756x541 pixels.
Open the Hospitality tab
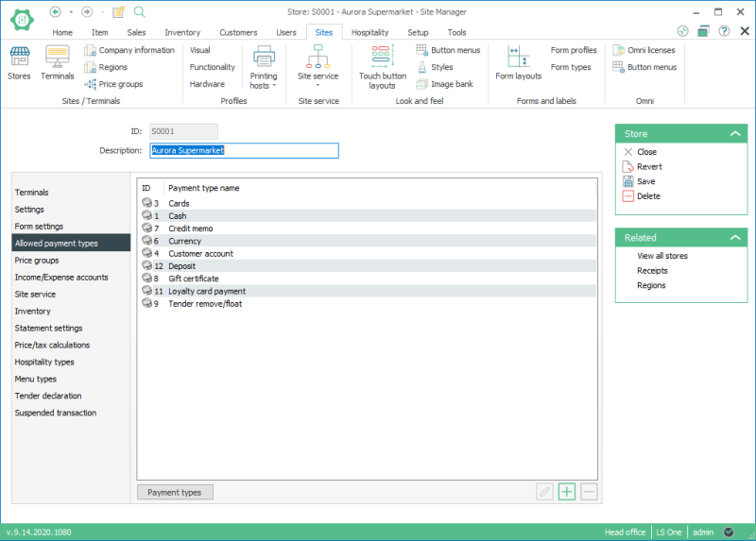[369, 32]
